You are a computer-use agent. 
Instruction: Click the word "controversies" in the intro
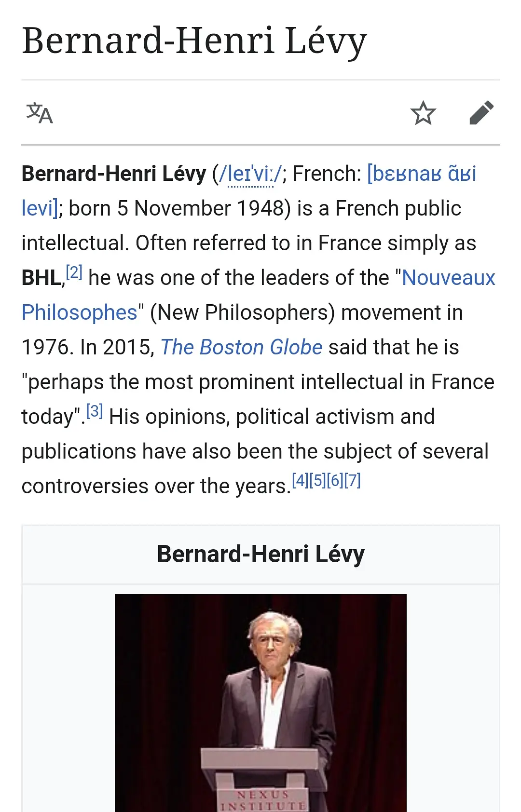(85, 487)
